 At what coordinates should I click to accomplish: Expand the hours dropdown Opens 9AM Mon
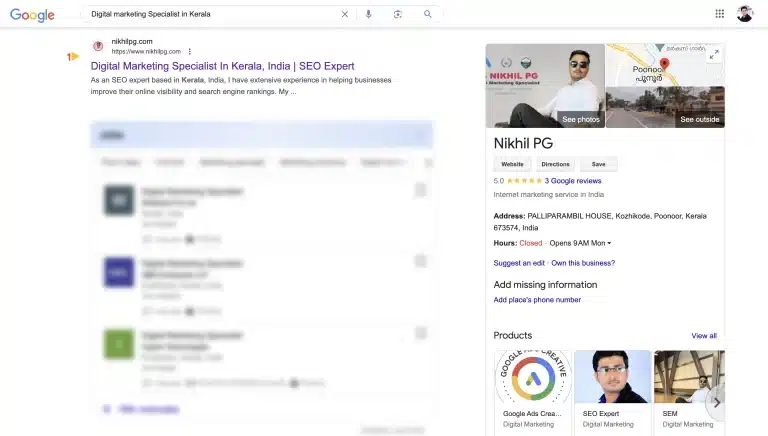pos(580,243)
